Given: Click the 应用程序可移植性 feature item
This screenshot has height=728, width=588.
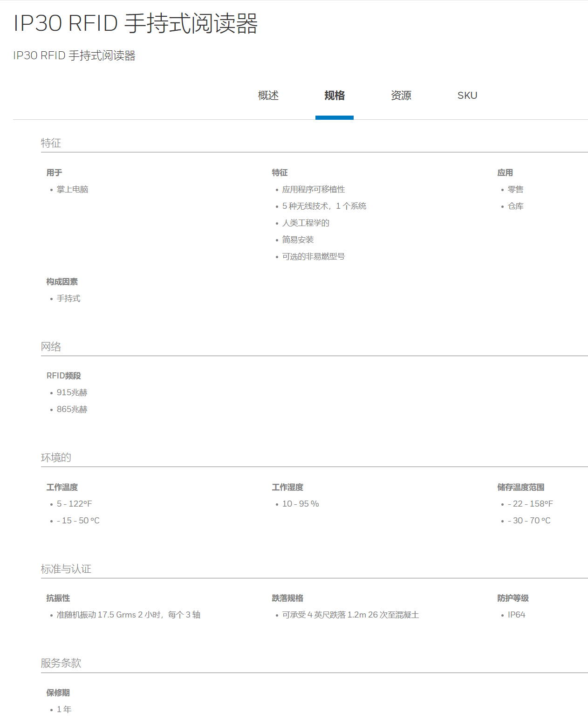Looking at the screenshot, I should coord(313,189).
